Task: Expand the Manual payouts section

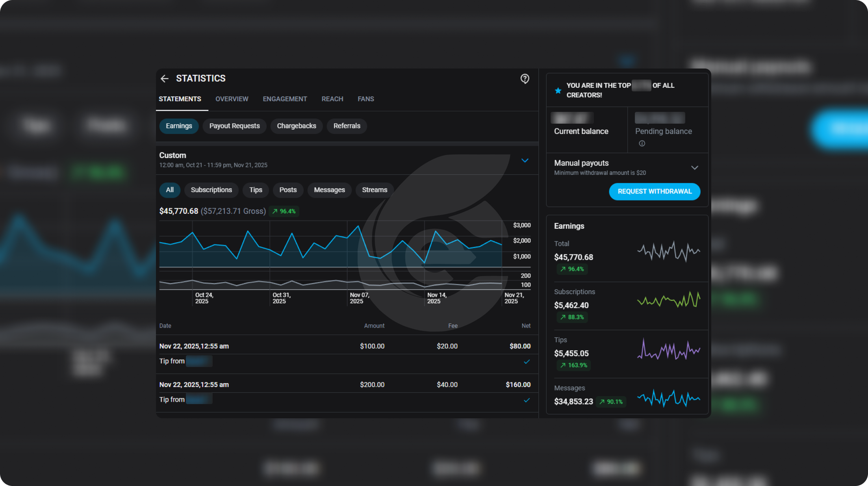Action: pyautogui.click(x=694, y=168)
